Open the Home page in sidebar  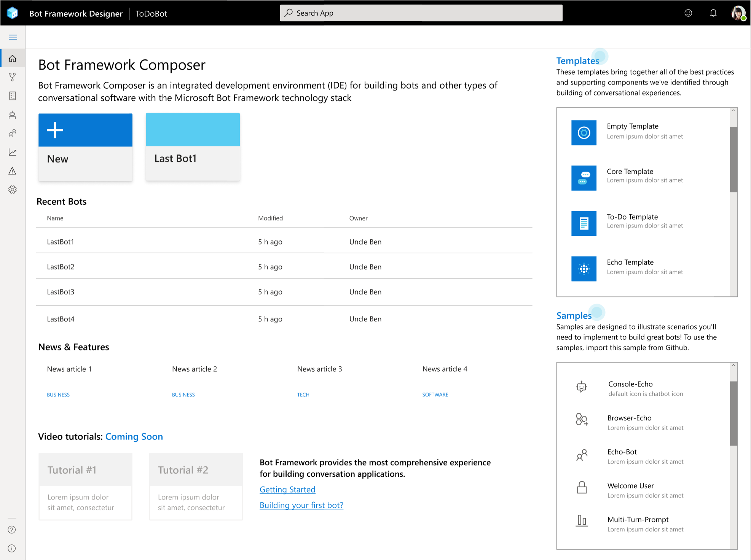(x=13, y=59)
